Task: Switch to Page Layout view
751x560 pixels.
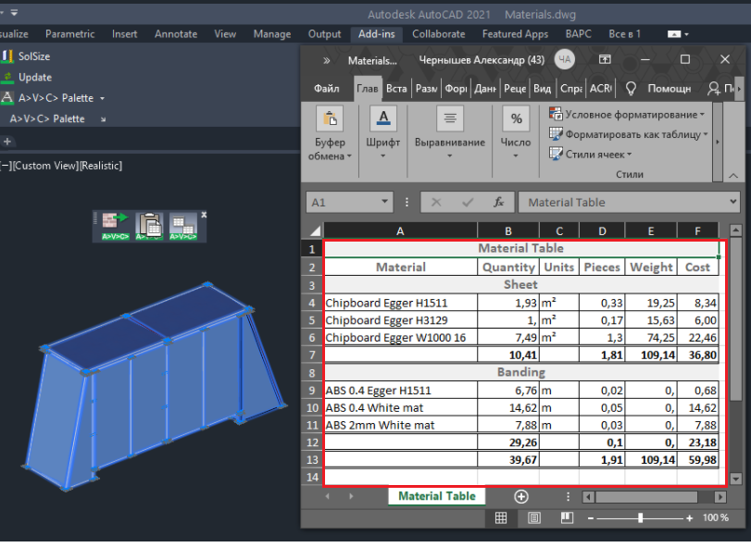Action: (x=534, y=518)
